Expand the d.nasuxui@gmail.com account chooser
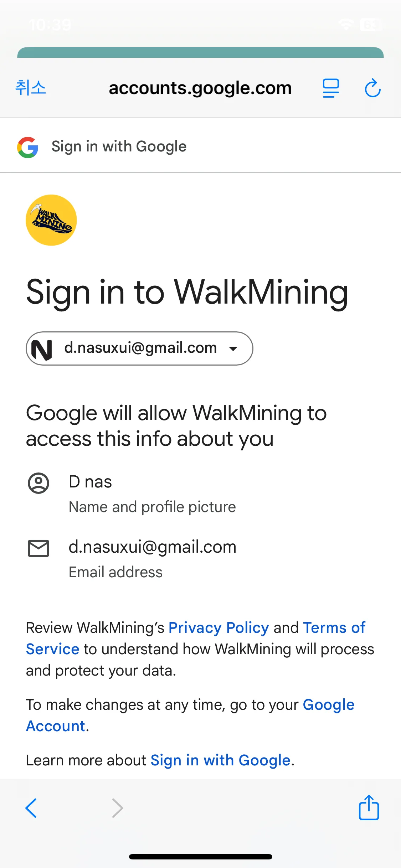Screen dimensions: 401x868 140,348
